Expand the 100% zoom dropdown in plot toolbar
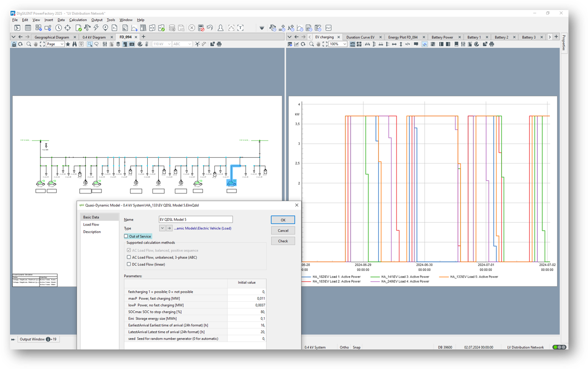 pos(345,44)
